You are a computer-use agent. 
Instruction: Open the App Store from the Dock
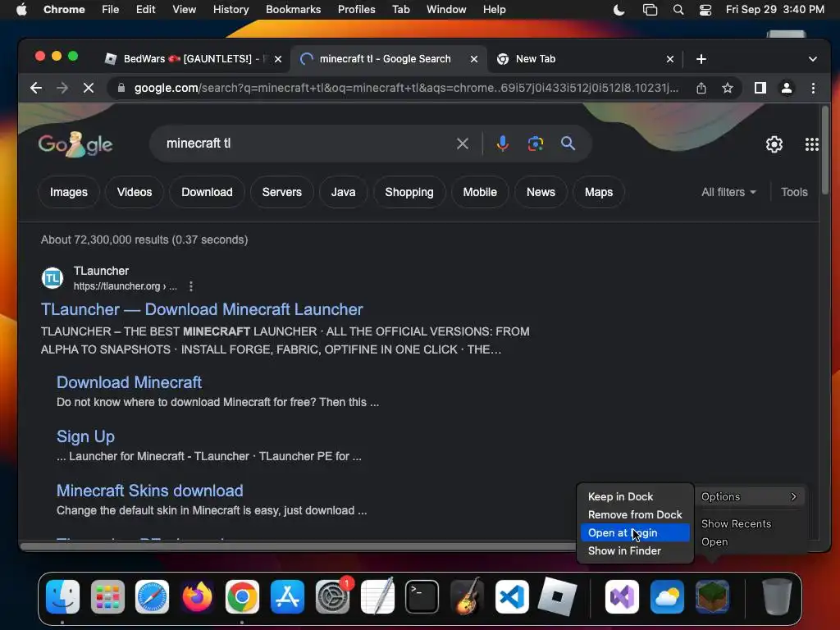click(x=287, y=597)
